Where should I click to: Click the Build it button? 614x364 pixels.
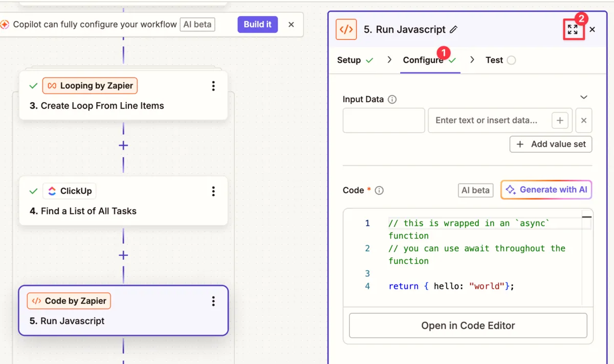(x=257, y=24)
